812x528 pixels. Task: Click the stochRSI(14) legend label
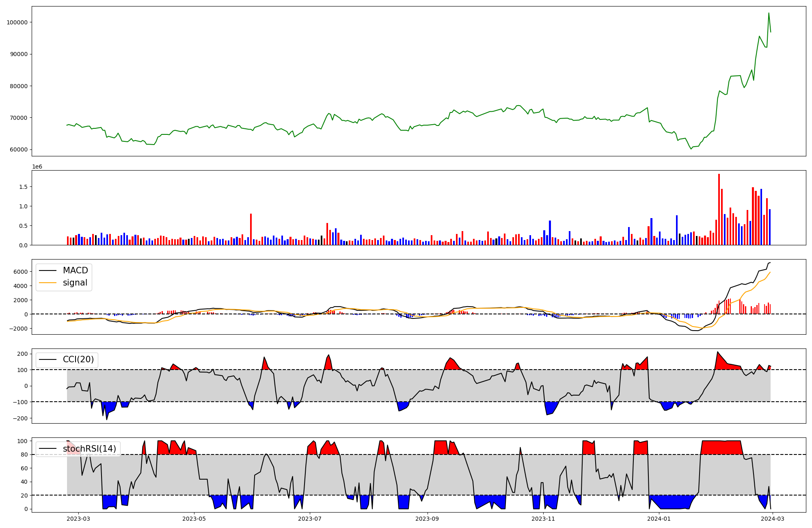89,449
